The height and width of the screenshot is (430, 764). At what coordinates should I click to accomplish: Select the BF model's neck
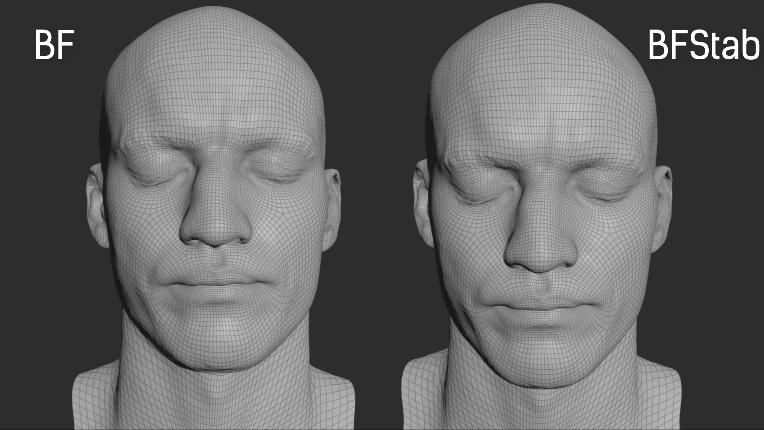[214, 385]
